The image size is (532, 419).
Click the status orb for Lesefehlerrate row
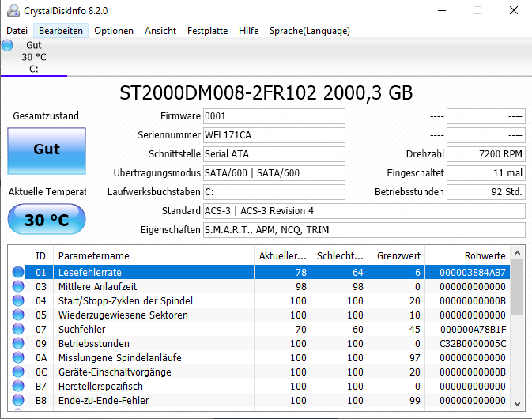tap(18, 272)
